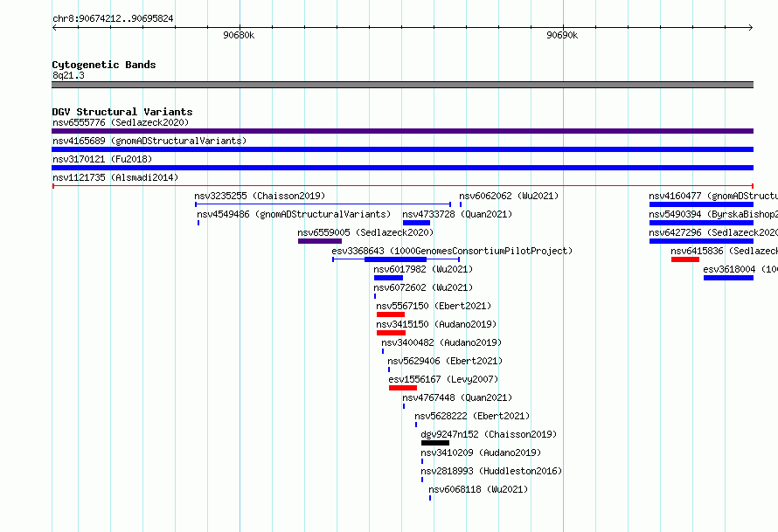Select nsv3400482 (Audano2019) label
This screenshot has height=532, width=778.
(x=441, y=342)
